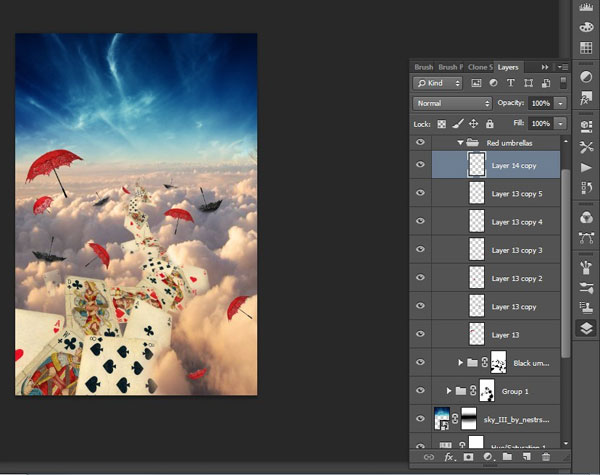Screen dimensions: 600x475
Task: Click the link layers icon
Action: tap(429, 457)
